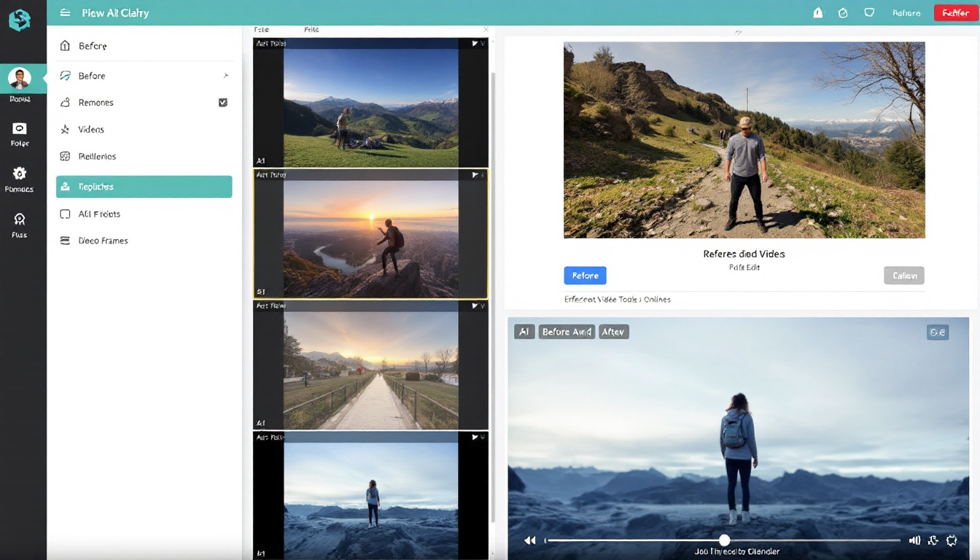Screen dimensions: 980x560
Task: Click the user profile avatar in sidebar
Action: 20,78
